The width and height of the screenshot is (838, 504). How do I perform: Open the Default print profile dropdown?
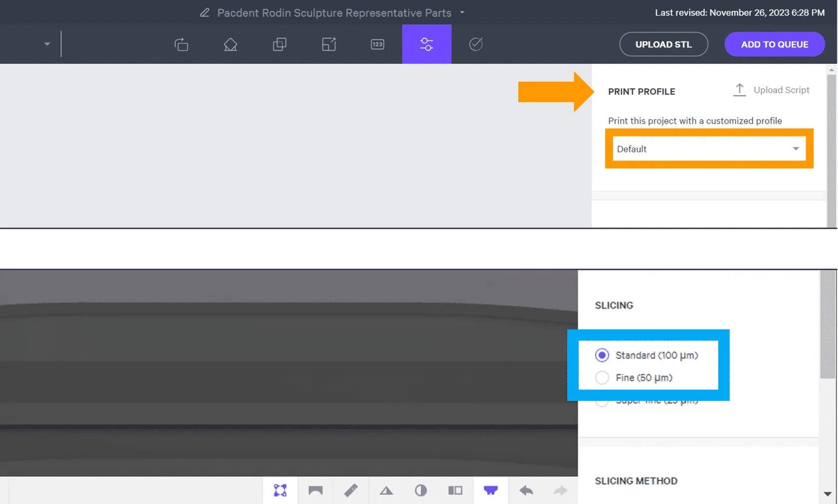click(x=709, y=149)
